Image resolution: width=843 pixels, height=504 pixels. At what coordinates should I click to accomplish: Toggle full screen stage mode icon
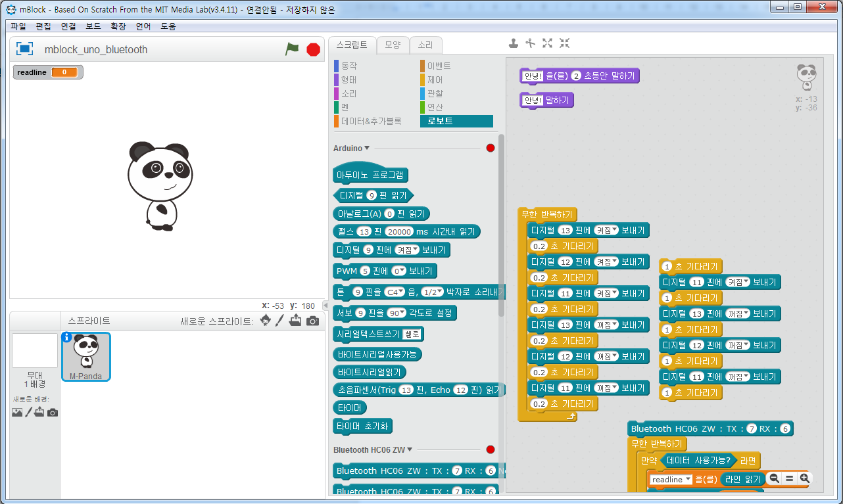tap(24, 49)
